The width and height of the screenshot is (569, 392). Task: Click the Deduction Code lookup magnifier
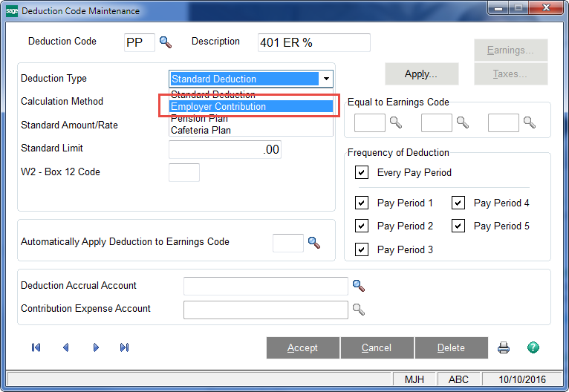tap(165, 42)
